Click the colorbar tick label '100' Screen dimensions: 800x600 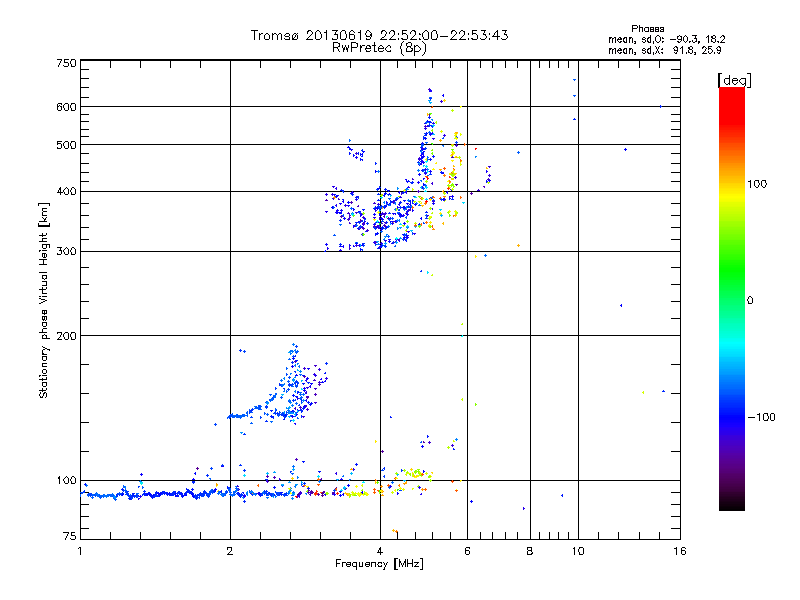(x=757, y=184)
